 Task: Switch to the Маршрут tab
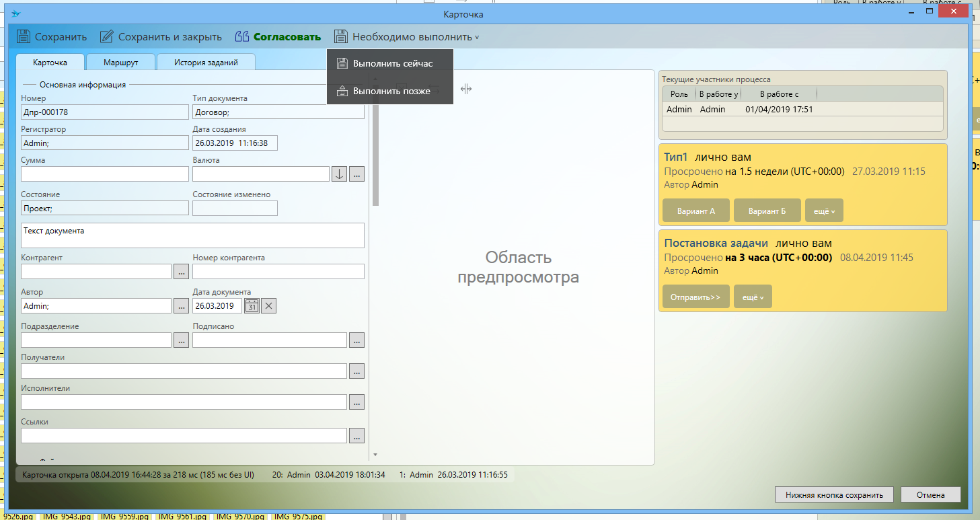[x=121, y=63]
